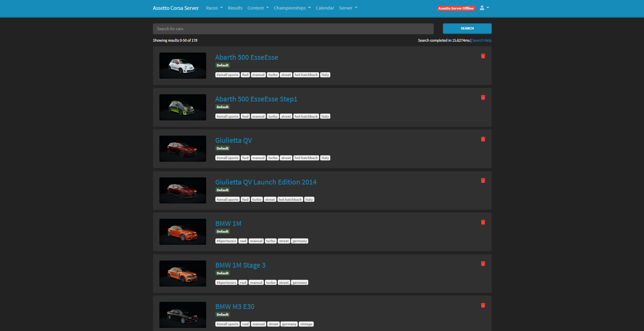
Task: Delete the BMW M3 E30 car
Action: 483,305
